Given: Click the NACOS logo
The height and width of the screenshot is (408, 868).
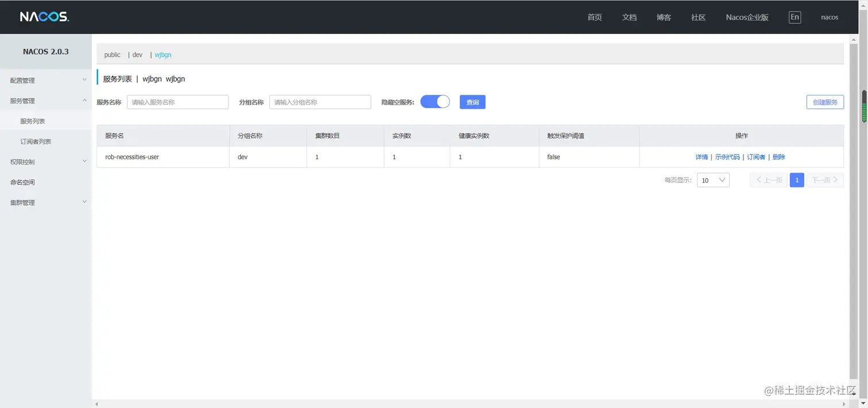Looking at the screenshot, I should coord(45,17).
